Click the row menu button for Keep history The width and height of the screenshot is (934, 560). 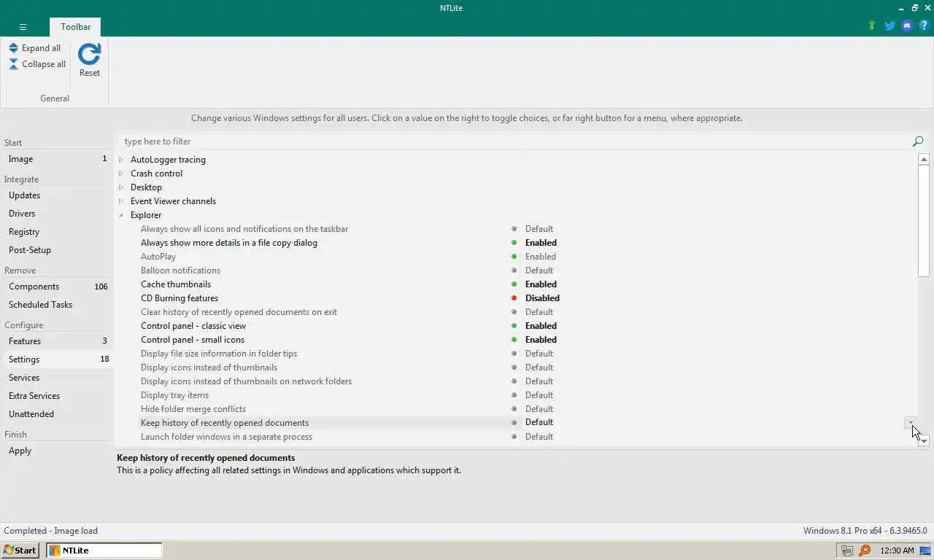point(911,422)
